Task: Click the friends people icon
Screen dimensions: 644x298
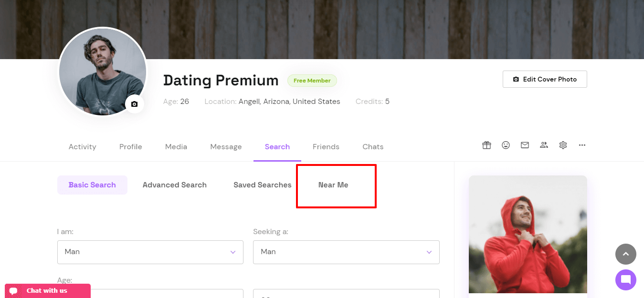Action: (x=544, y=145)
